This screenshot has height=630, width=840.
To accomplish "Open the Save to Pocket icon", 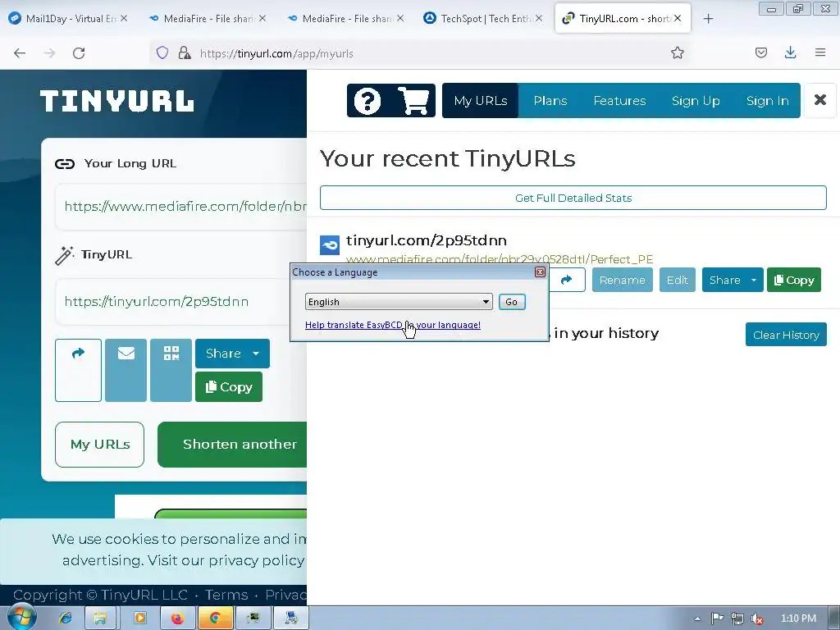I will [x=760, y=52].
